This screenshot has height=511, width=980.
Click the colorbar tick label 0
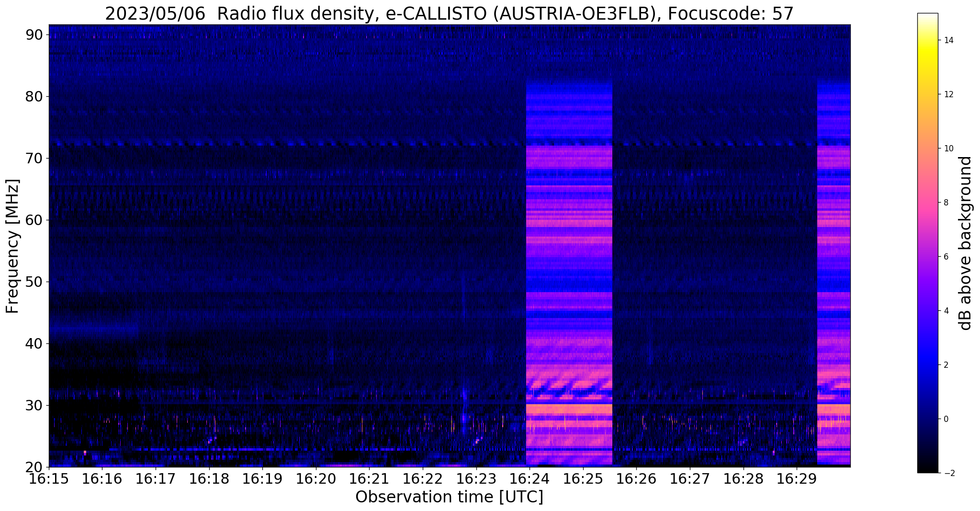coord(946,420)
